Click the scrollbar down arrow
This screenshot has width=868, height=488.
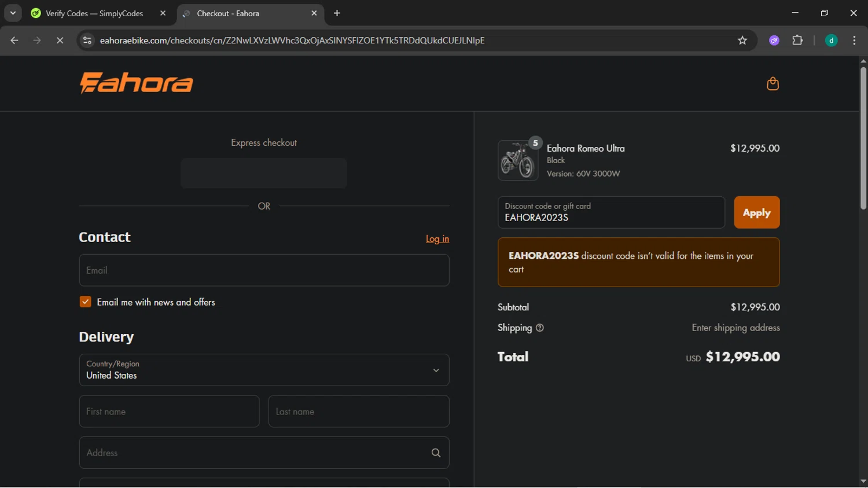click(x=863, y=482)
